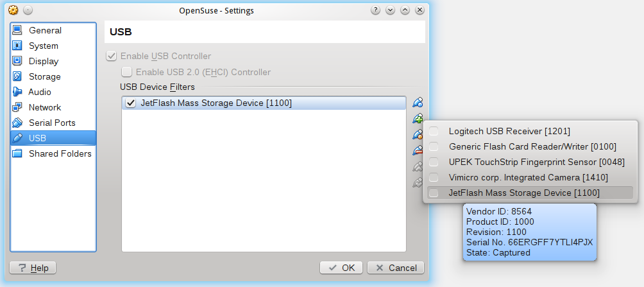Open the Storage settings category
Image resolution: width=644 pixels, height=287 pixels.
pyautogui.click(x=45, y=77)
